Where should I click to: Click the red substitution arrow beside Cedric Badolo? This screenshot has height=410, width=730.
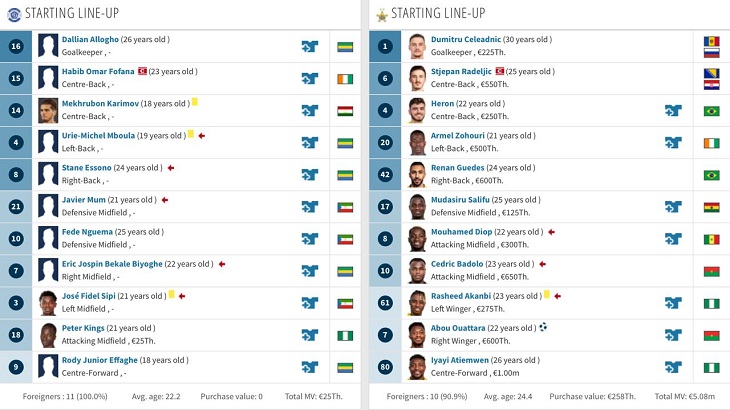[x=542, y=264]
